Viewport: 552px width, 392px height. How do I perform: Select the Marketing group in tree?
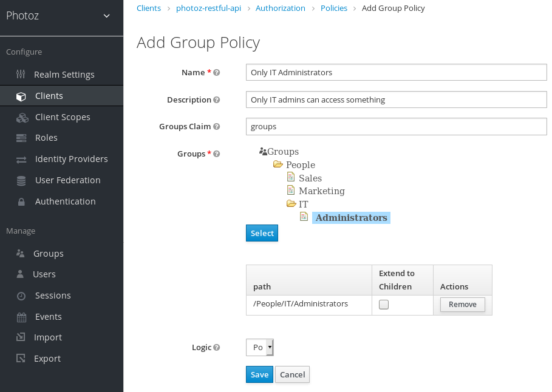(x=321, y=191)
